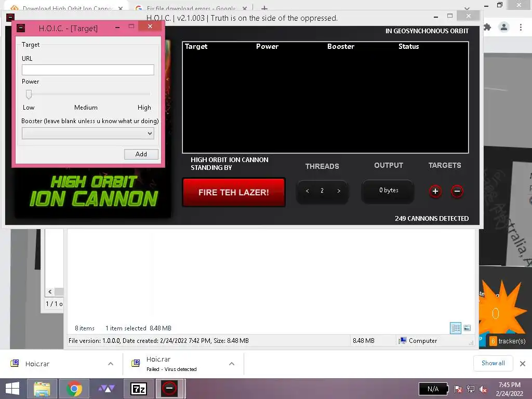Click the left scroll arrow in background window
This screenshot has height=399, width=532.
50,291
